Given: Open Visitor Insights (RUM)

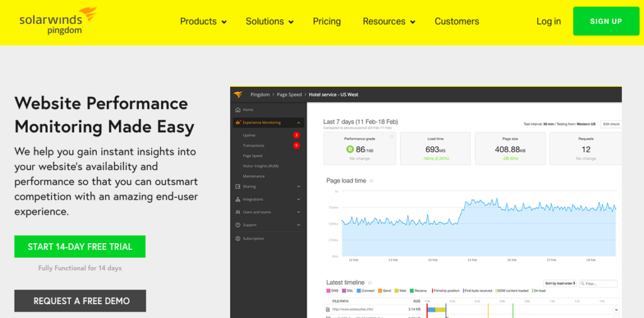Looking at the screenshot, I should 261,166.
